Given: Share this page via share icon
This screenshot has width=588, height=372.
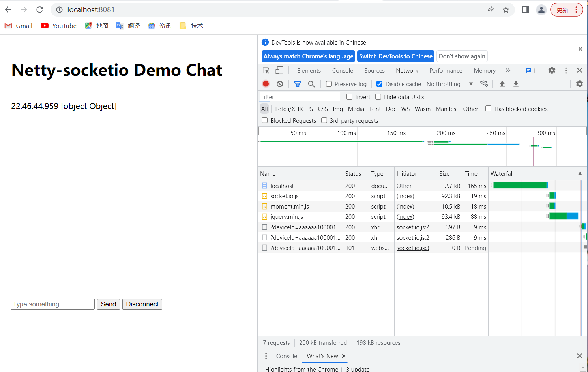Looking at the screenshot, I should pyautogui.click(x=490, y=10).
